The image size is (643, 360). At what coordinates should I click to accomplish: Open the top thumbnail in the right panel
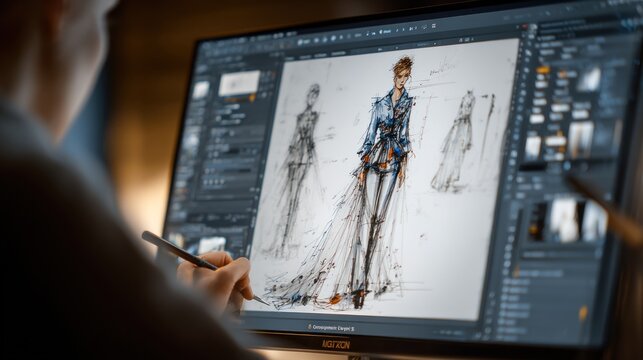point(589,80)
